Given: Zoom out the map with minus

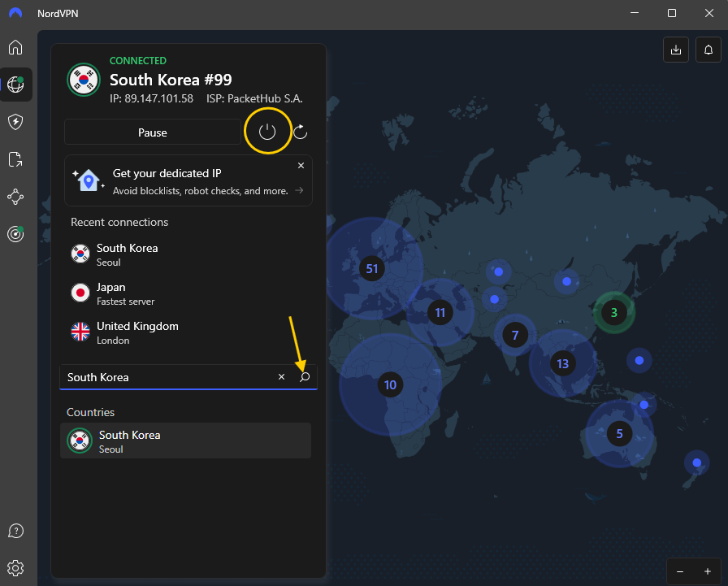Looking at the screenshot, I should (x=680, y=571).
